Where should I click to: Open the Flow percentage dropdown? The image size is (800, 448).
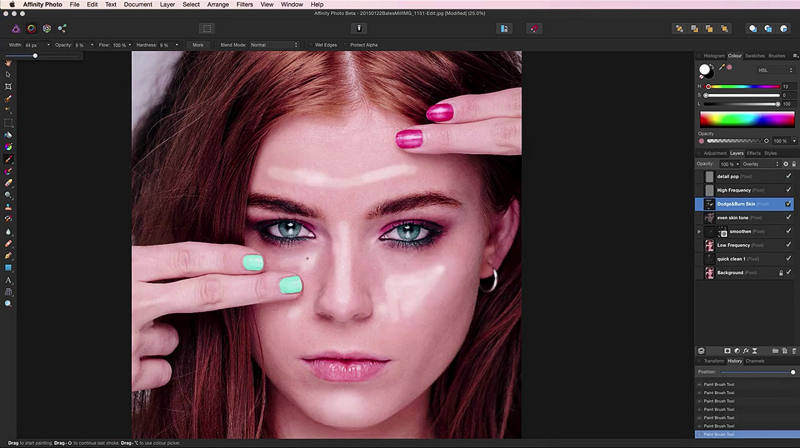click(130, 45)
